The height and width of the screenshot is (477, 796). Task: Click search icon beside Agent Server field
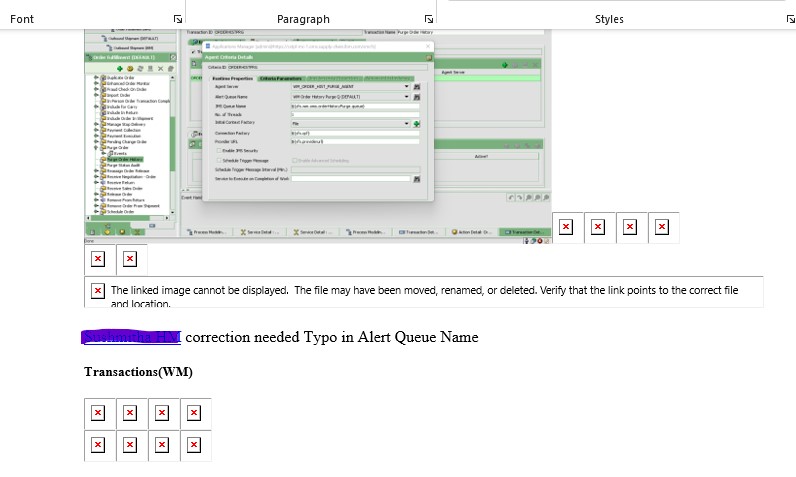(417, 87)
